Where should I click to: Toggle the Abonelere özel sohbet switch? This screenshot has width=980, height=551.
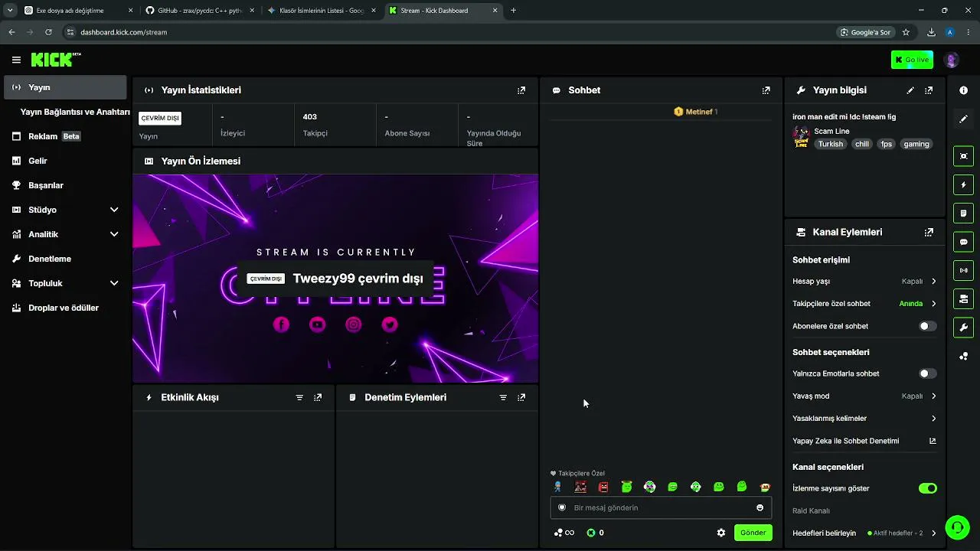(927, 326)
